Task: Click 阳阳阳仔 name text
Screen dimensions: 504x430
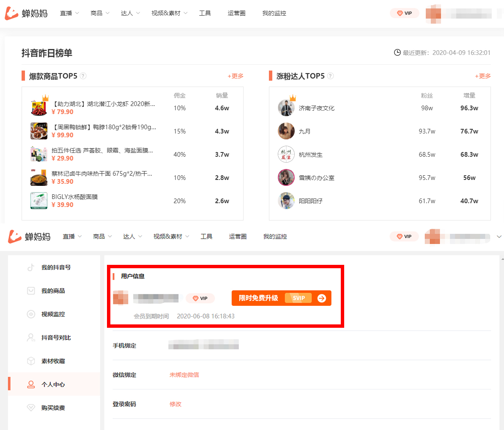Action: [x=310, y=201]
